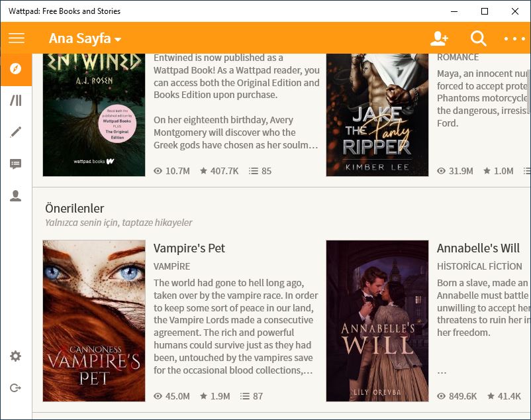Click the Entwined 10.7M reads count
The height and width of the screenshot is (420, 531).
pyautogui.click(x=171, y=171)
